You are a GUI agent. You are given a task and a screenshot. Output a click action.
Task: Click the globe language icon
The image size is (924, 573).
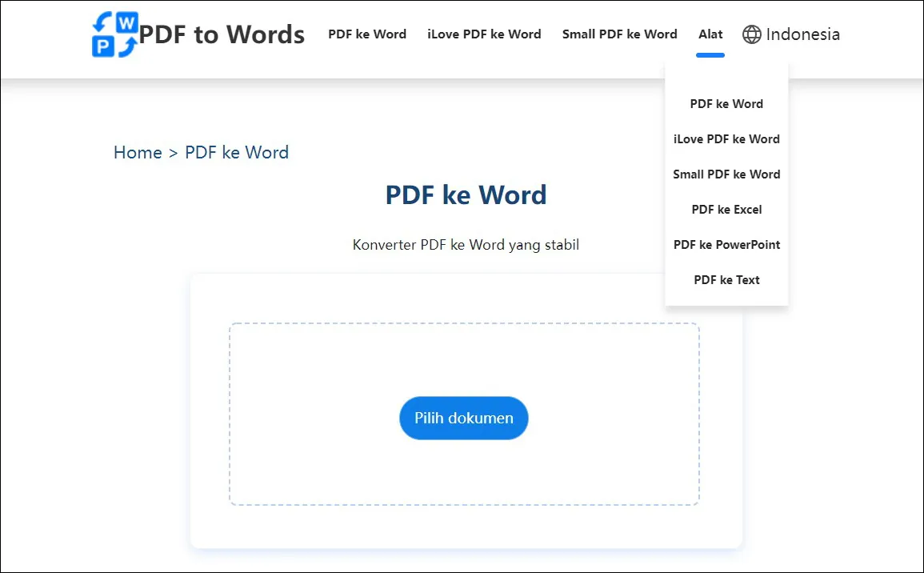click(x=750, y=34)
